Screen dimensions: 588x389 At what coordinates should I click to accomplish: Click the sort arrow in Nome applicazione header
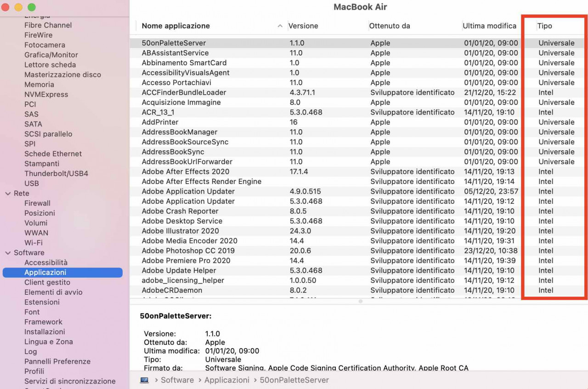280,26
